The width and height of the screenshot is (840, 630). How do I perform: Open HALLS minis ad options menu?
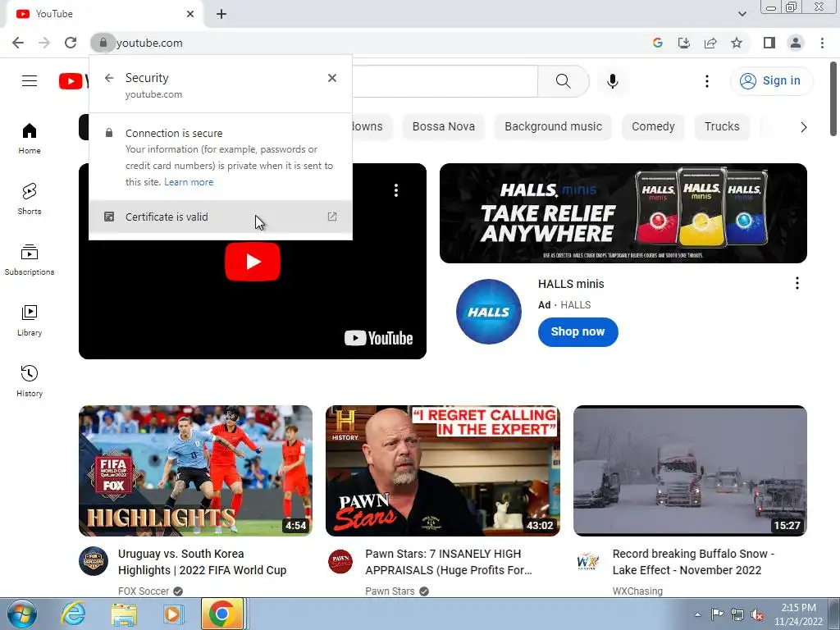797,283
